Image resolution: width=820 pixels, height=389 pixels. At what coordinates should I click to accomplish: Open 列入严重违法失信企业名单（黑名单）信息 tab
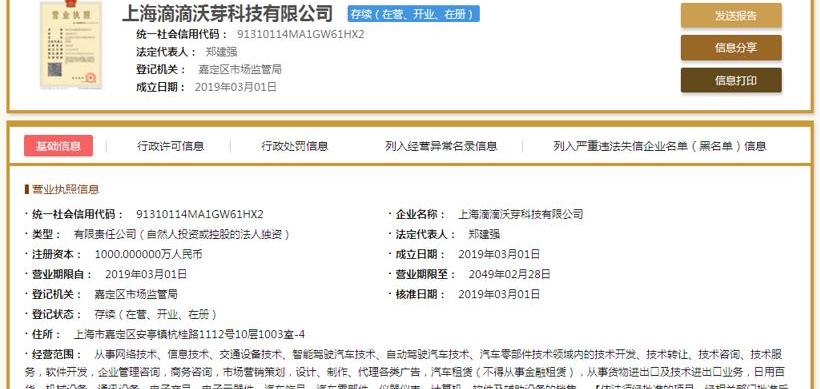coord(659,146)
